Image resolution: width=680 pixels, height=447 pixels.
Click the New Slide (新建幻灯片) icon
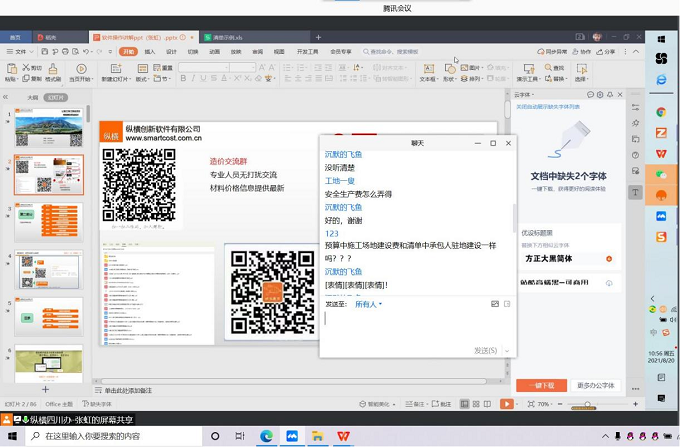click(116, 69)
